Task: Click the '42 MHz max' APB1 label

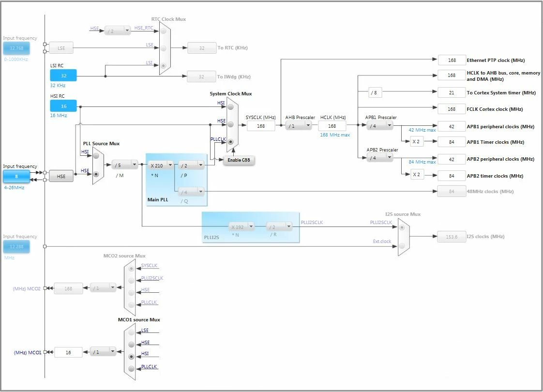Action: (422, 130)
